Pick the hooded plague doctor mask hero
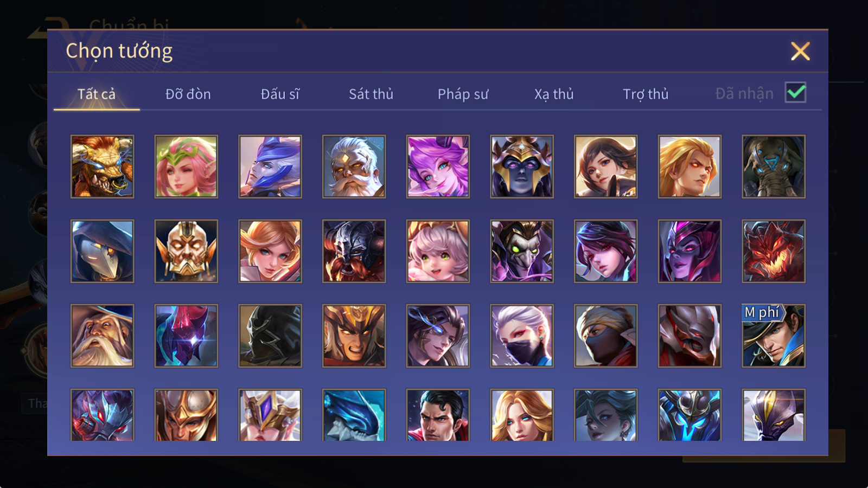 point(102,251)
